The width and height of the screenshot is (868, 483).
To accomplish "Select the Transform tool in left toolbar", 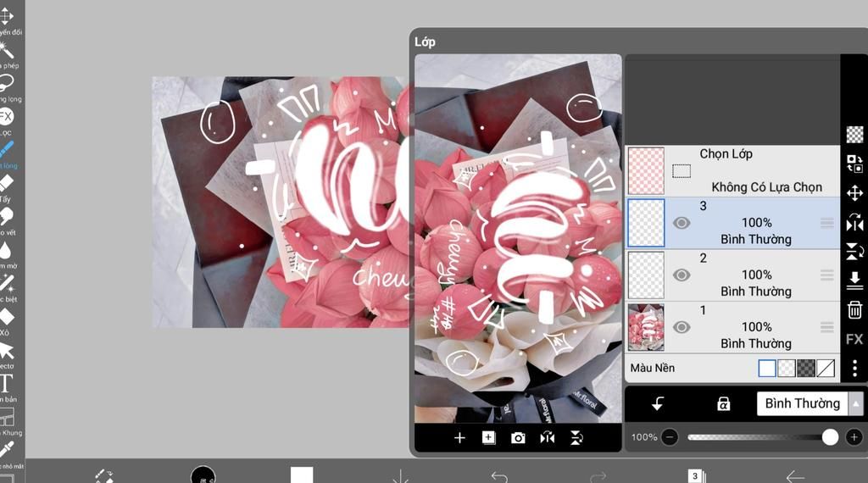I will coord(6,16).
